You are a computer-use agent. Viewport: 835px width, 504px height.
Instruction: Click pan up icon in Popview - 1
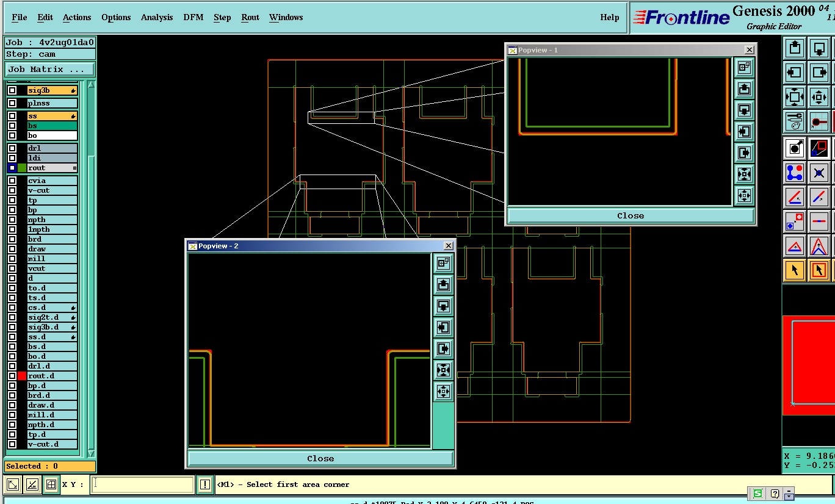click(x=744, y=89)
